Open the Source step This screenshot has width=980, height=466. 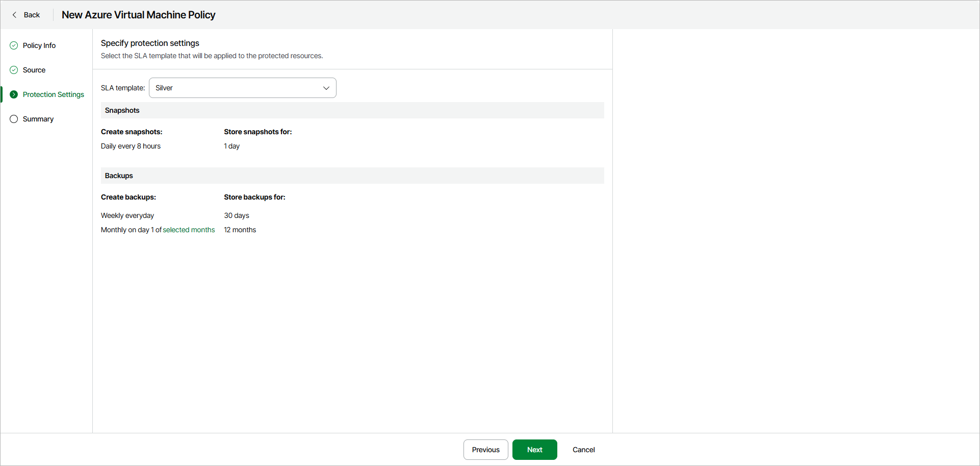[34, 70]
